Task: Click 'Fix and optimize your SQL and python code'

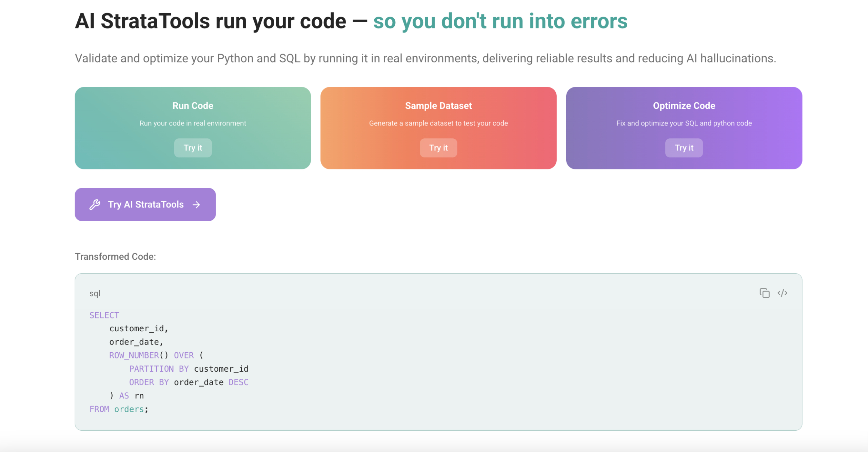Action: tap(684, 123)
